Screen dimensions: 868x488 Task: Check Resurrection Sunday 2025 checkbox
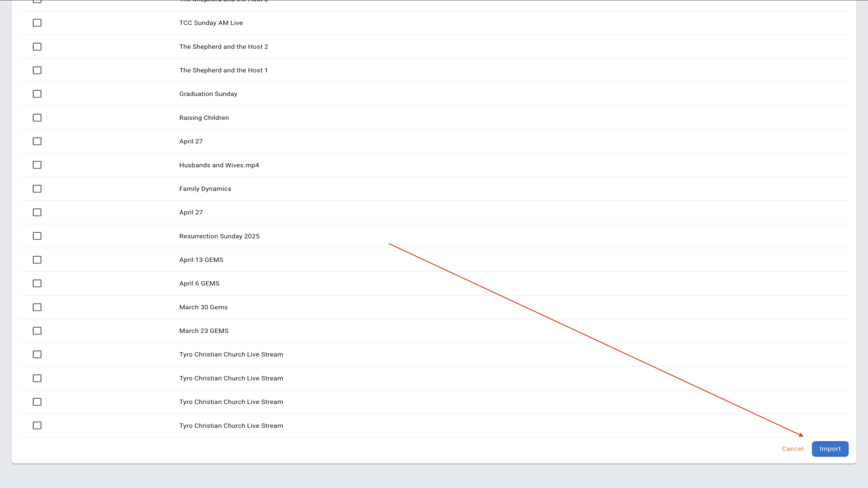37,236
